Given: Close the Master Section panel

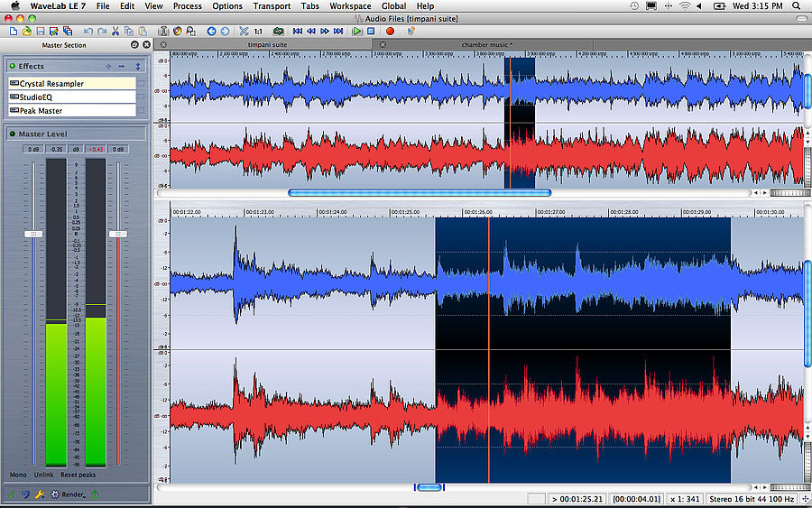Looking at the screenshot, I should pyautogui.click(x=146, y=44).
